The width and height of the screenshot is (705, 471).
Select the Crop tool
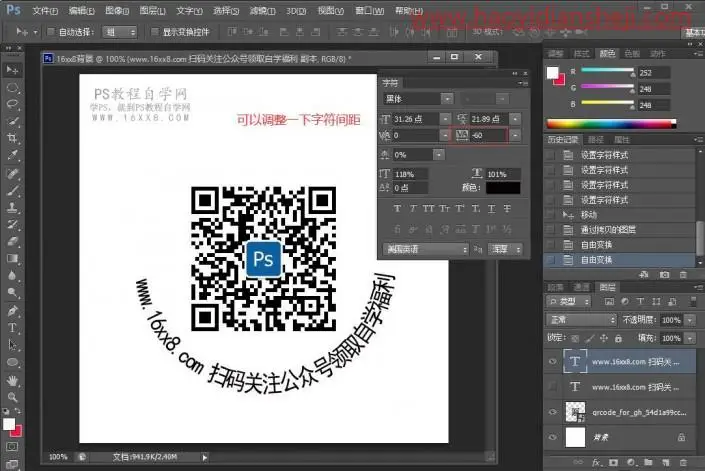pos(12,138)
